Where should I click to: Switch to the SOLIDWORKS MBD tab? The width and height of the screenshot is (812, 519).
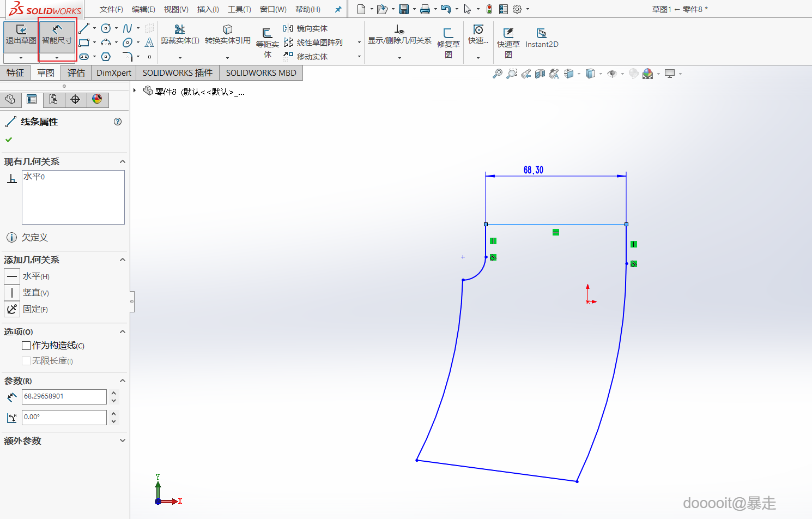(261, 73)
